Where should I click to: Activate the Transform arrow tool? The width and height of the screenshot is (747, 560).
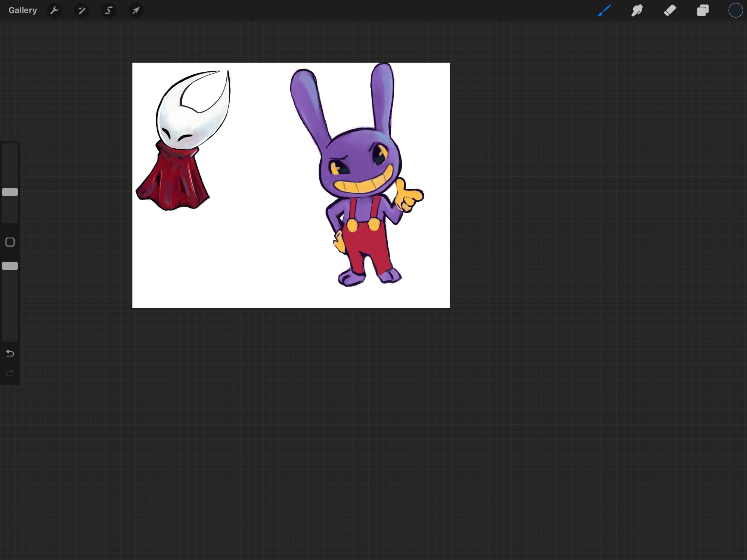[x=136, y=10]
